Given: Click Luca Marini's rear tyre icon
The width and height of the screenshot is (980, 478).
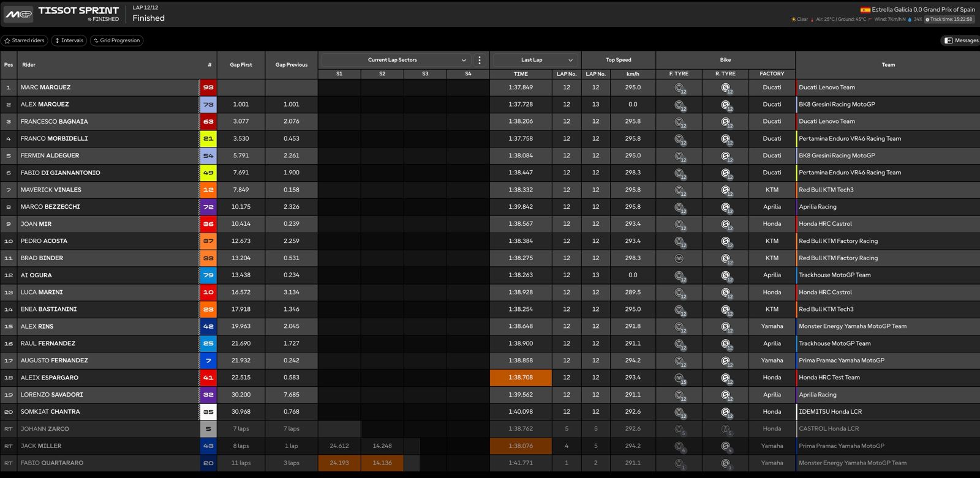Looking at the screenshot, I should [x=726, y=293].
